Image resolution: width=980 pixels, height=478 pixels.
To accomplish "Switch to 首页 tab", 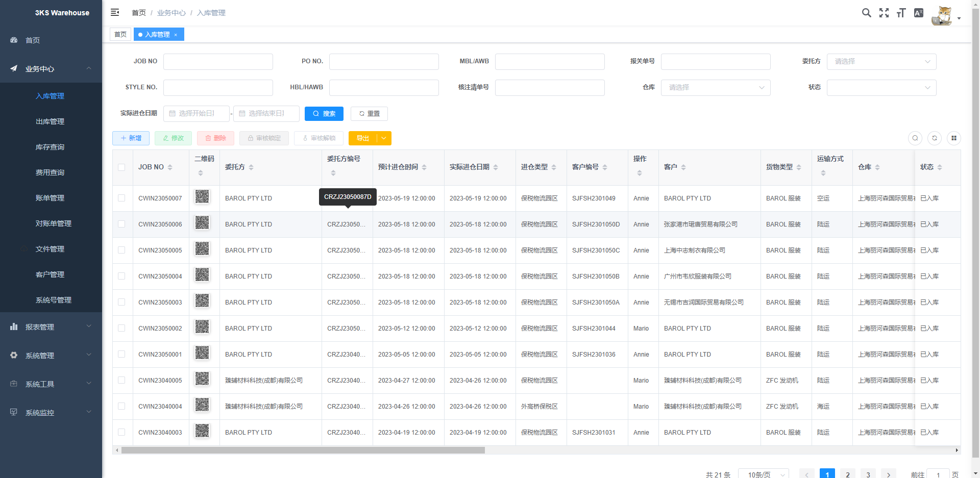I will click(x=120, y=35).
